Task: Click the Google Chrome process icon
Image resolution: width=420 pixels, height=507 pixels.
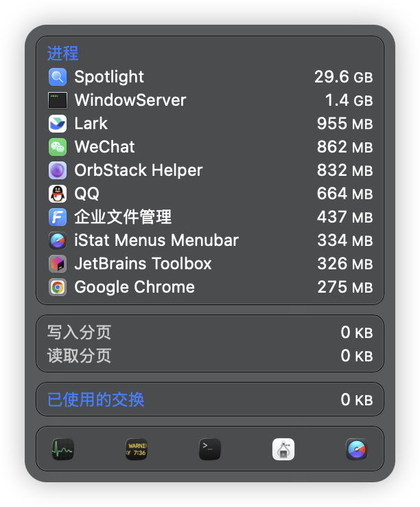Action: pyautogui.click(x=58, y=287)
